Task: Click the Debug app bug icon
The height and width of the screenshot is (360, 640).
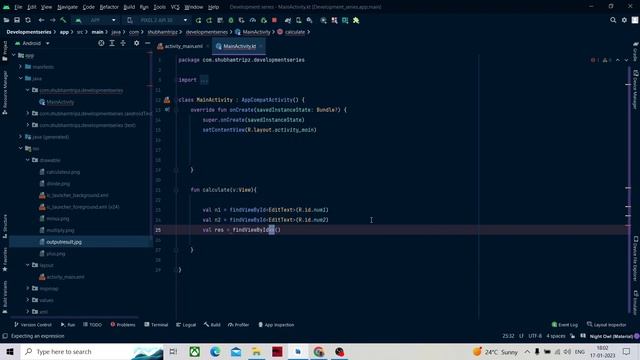Action: click(231, 20)
